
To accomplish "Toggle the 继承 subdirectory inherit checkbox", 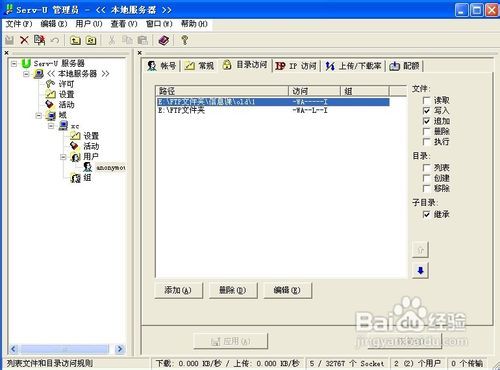I will tap(426, 214).
